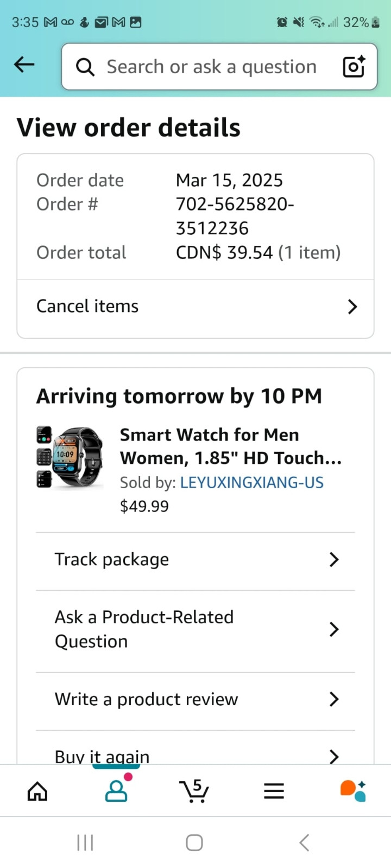391x868 pixels.
Task: Go to the Home tab
Action: point(37,792)
